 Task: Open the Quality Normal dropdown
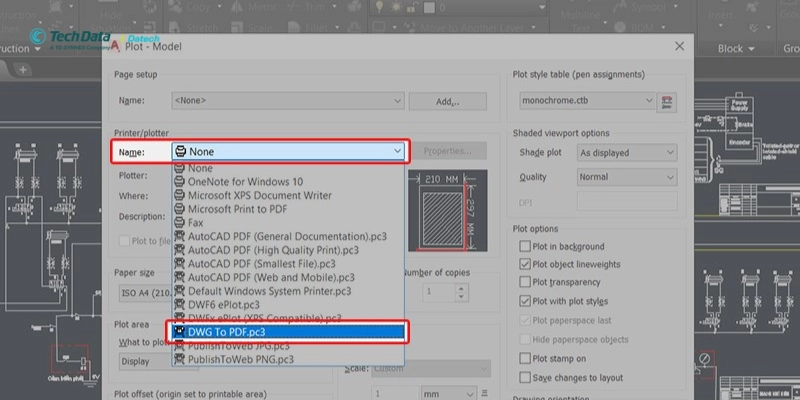[628, 177]
